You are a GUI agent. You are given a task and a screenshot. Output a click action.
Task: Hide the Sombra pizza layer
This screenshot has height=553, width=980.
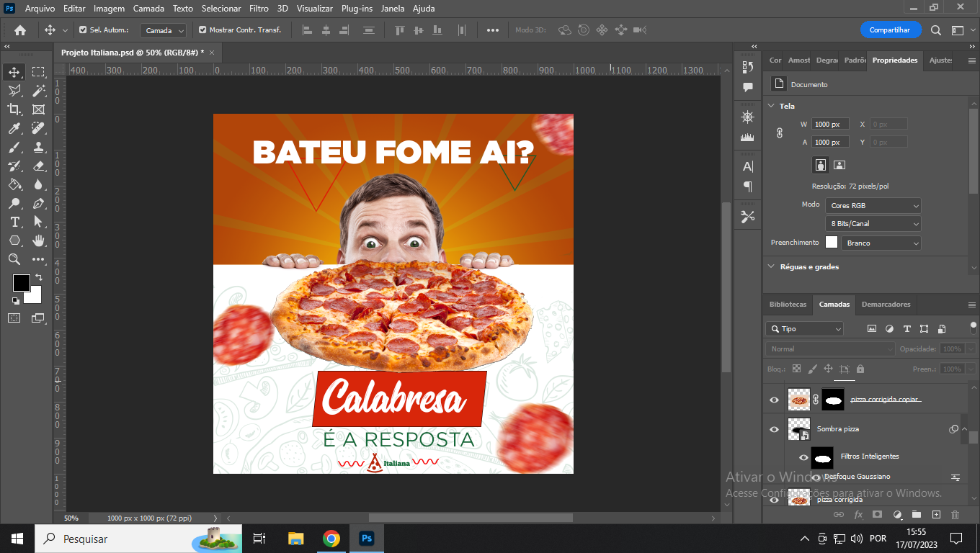[775, 430]
